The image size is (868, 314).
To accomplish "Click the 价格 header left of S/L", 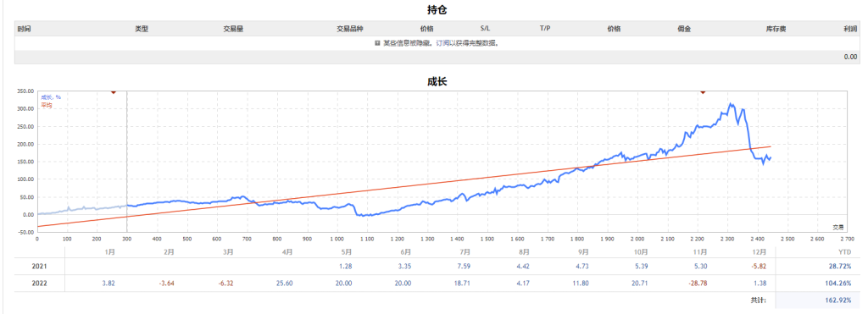I will pos(426,29).
